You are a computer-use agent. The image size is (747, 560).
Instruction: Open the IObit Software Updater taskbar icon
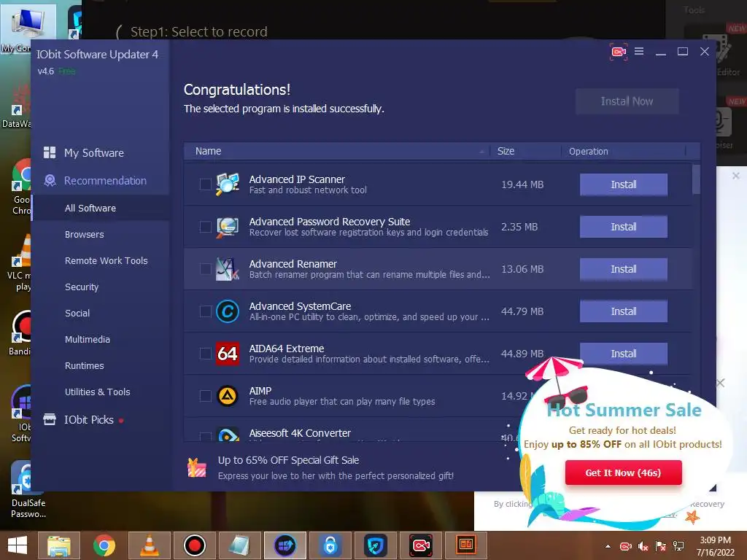[285, 545]
